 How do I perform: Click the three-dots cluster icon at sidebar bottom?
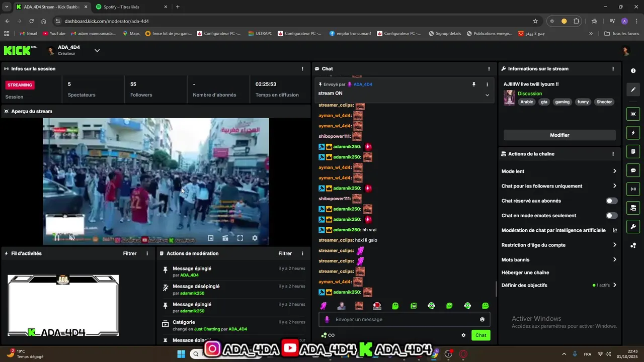tap(633, 245)
